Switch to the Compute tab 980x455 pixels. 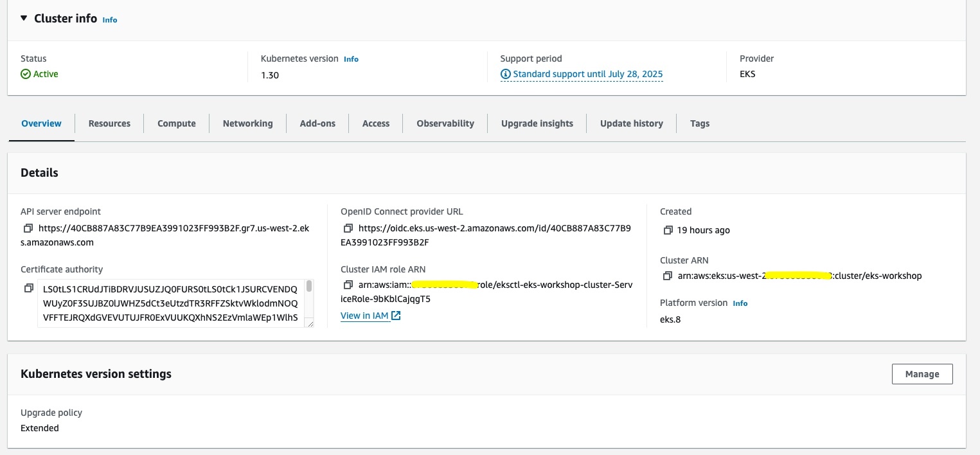point(177,123)
